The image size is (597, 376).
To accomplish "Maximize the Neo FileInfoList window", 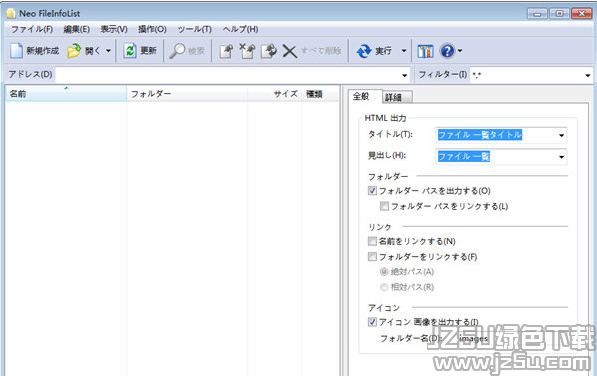I will coord(559,14).
